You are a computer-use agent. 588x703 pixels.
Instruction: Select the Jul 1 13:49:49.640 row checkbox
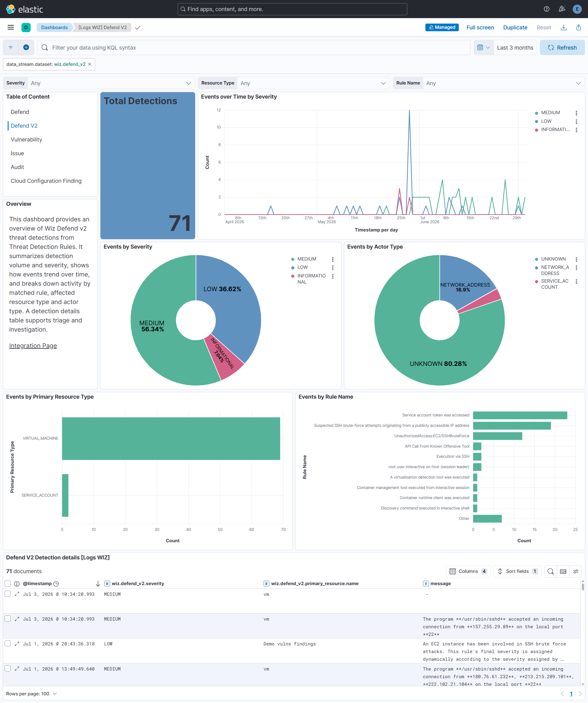click(x=8, y=668)
